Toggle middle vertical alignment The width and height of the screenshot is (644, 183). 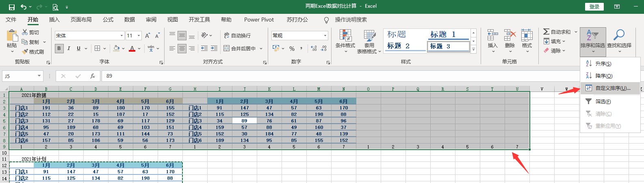point(182,35)
